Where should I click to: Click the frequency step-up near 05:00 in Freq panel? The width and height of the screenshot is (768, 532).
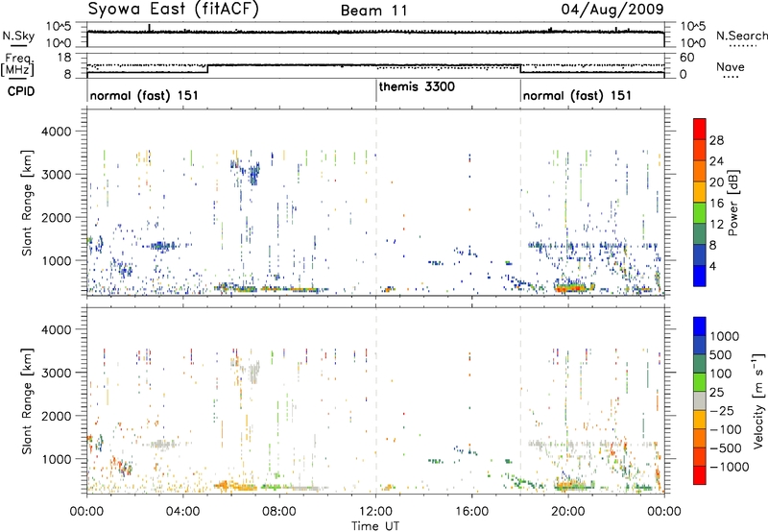click(x=207, y=69)
